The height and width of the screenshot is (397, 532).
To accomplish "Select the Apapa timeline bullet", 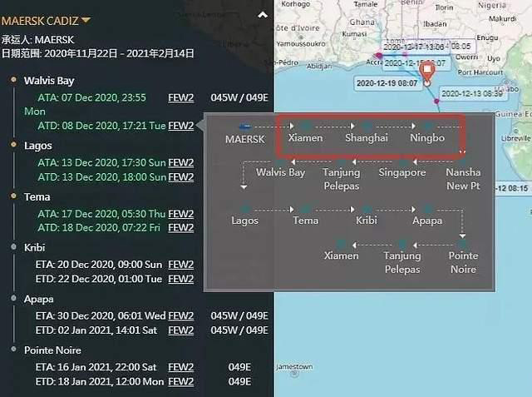I will click(x=13, y=298).
